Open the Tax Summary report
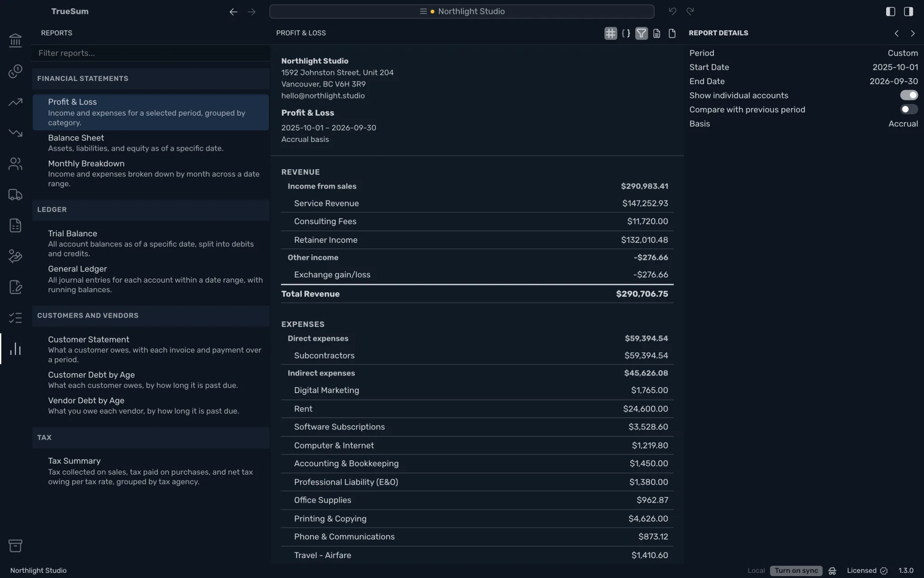 click(x=151, y=471)
